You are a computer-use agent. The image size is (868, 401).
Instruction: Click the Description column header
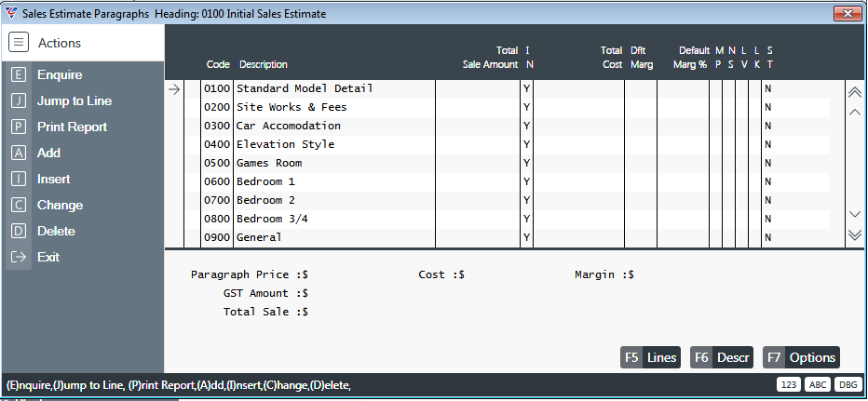pos(263,65)
